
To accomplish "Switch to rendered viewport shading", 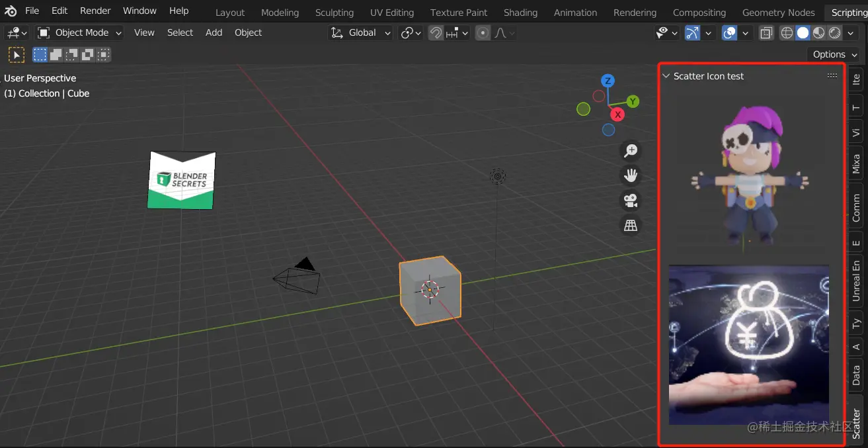I will 834,32.
